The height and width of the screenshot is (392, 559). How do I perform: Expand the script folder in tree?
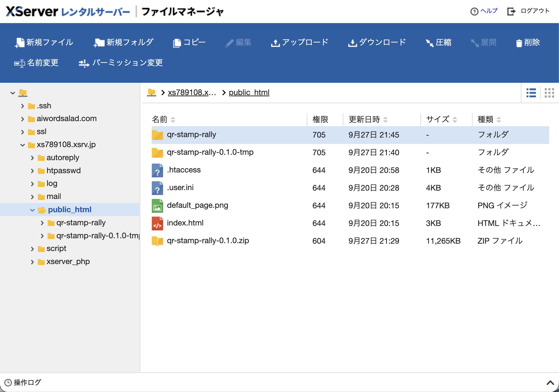pos(32,249)
